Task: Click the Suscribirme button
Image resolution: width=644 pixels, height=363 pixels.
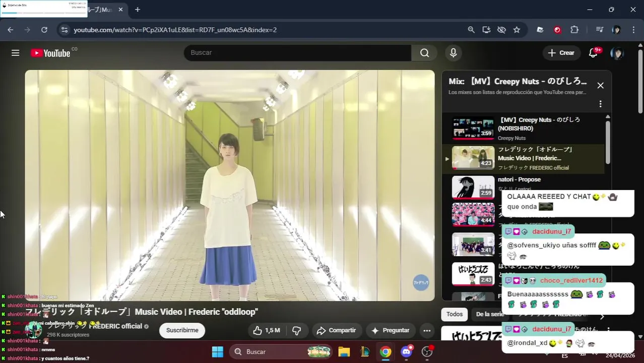Action: 182,330
